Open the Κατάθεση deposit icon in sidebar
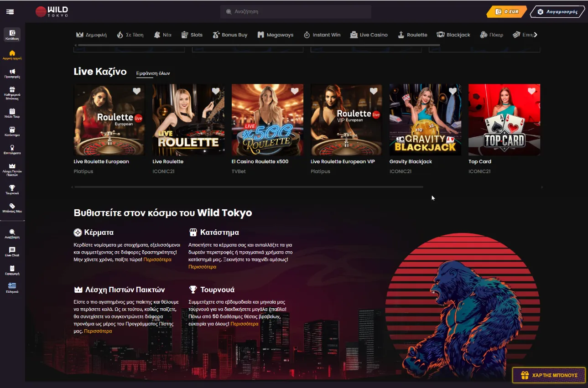The height and width of the screenshot is (388, 588). coord(12,35)
